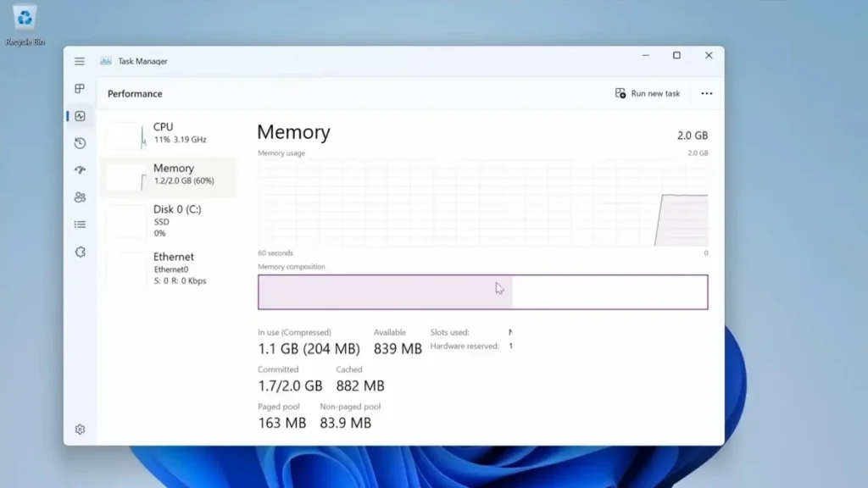This screenshot has width=868, height=488.
Task: Open the Details list icon
Action: pos(80,225)
